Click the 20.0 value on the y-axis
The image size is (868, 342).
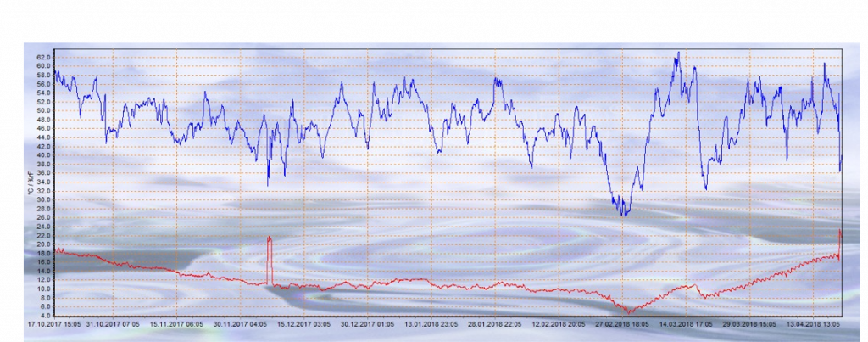tap(43, 244)
